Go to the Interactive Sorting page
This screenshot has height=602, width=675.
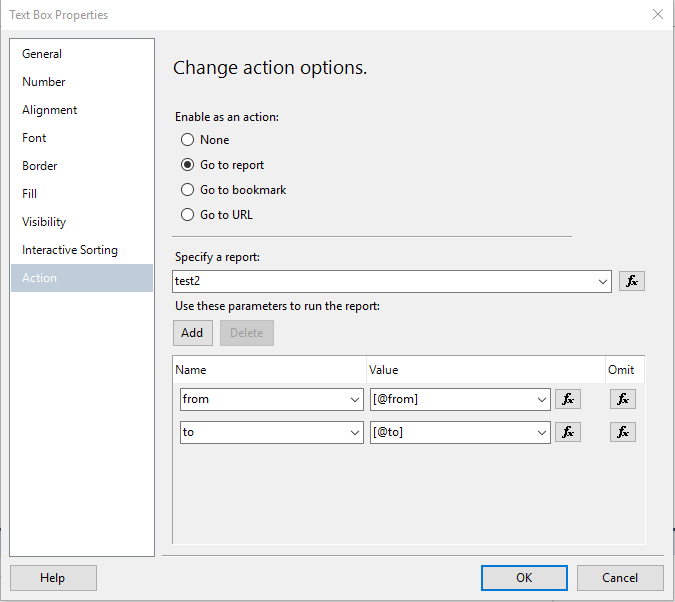coord(70,250)
